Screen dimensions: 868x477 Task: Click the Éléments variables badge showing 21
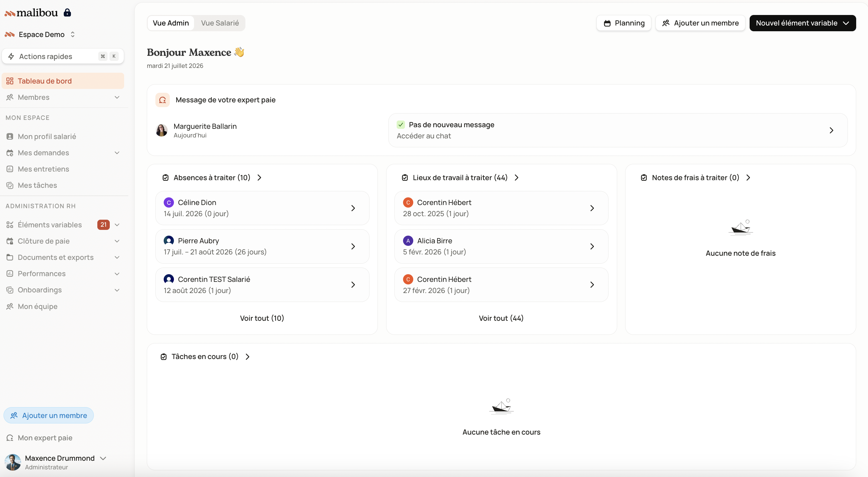point(103,224)
